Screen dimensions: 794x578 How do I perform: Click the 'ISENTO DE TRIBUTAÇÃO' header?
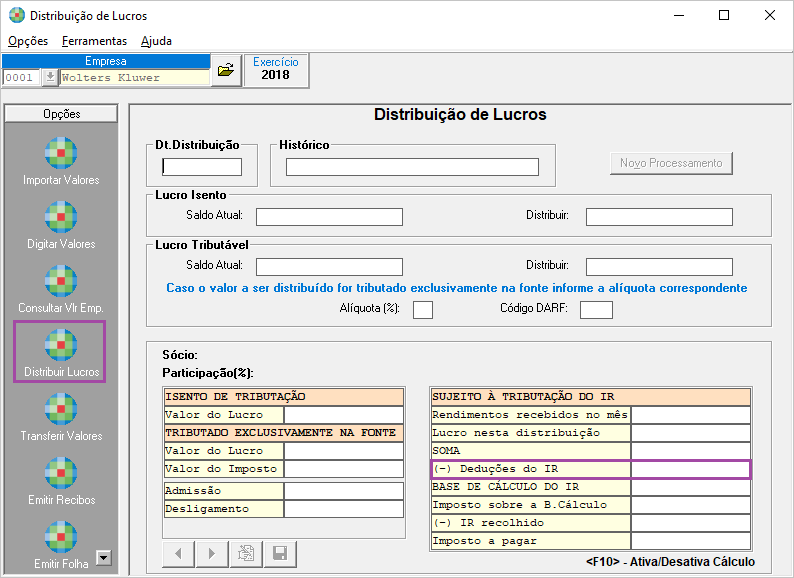coord(284,397)
